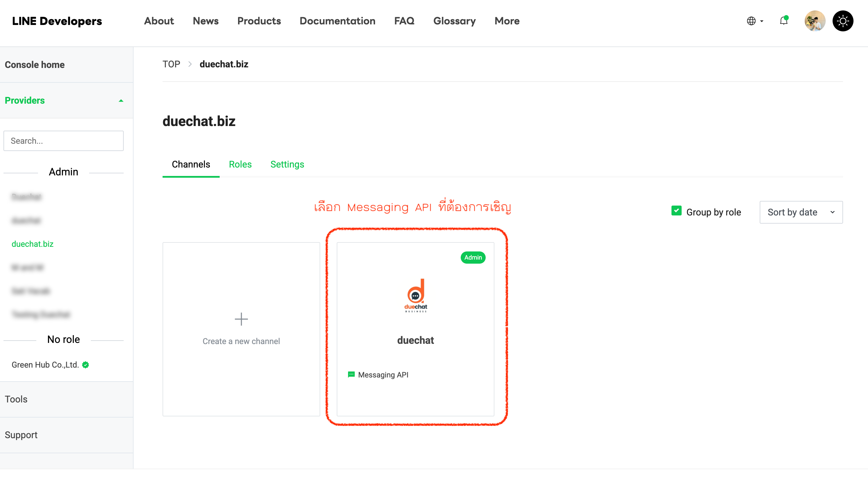The image size is (868, 482).
Task: Toggle light/dark theme with the sun icon
Action: pos(843,21)
